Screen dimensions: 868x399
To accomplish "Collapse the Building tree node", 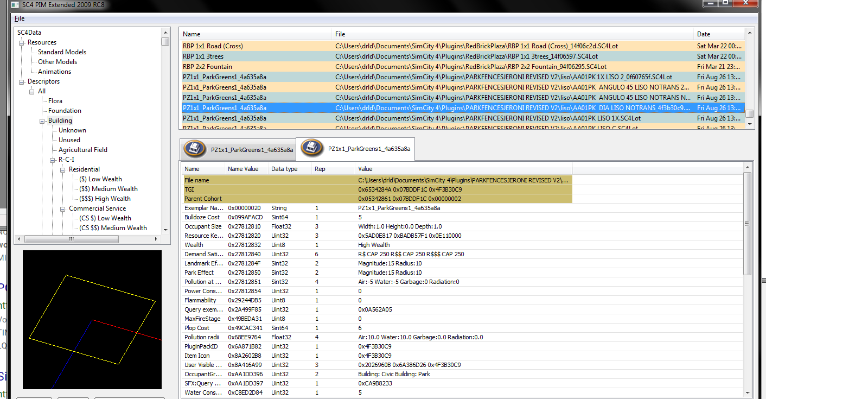I will (x=42, y=121).
